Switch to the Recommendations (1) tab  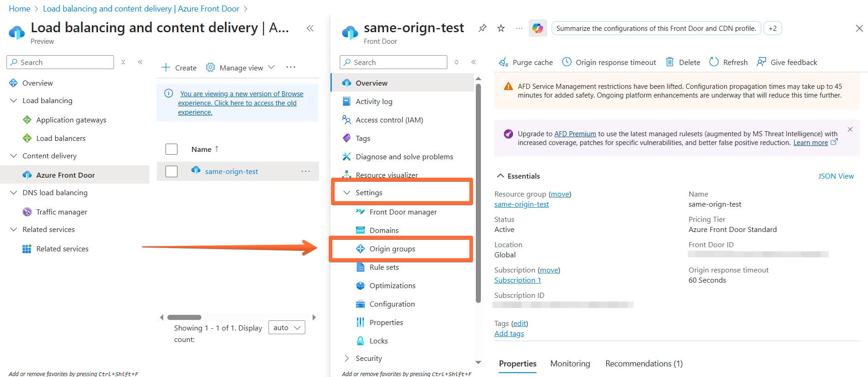point(644,364)
